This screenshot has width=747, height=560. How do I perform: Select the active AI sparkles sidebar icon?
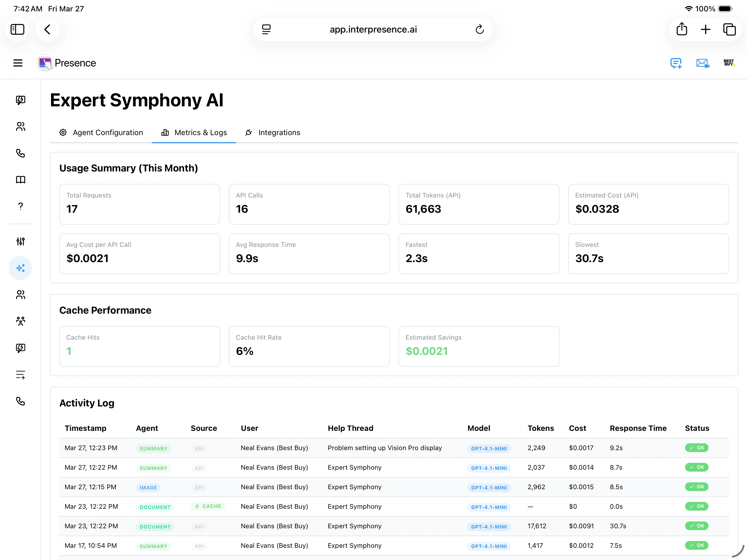tap(20, 268)
